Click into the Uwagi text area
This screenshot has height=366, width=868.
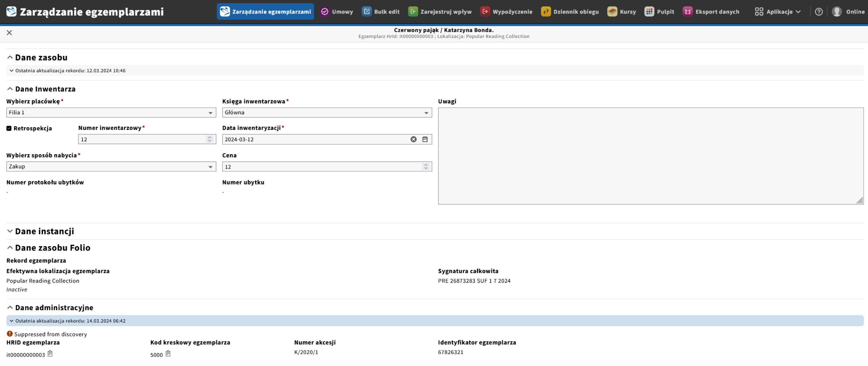tap(650, 156)
